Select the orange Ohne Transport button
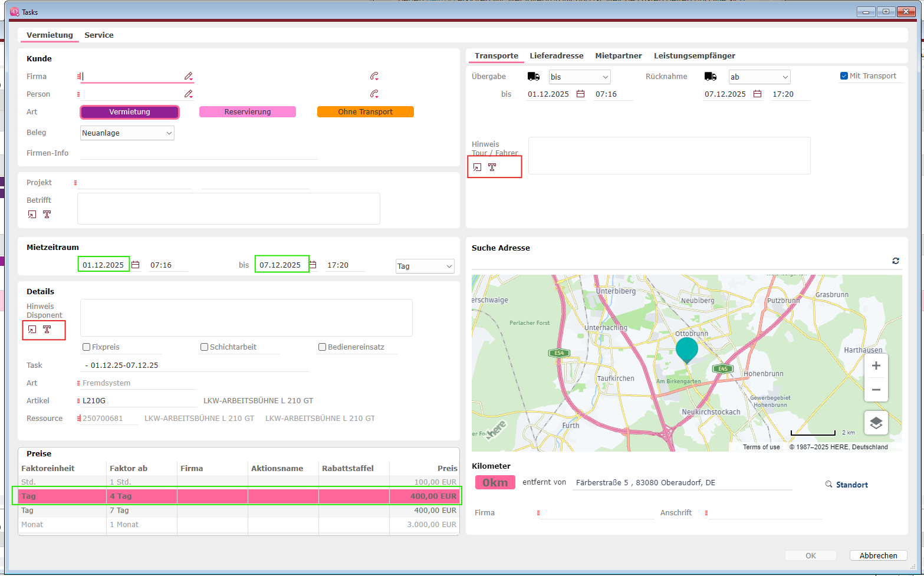 [x=366, y=112]
